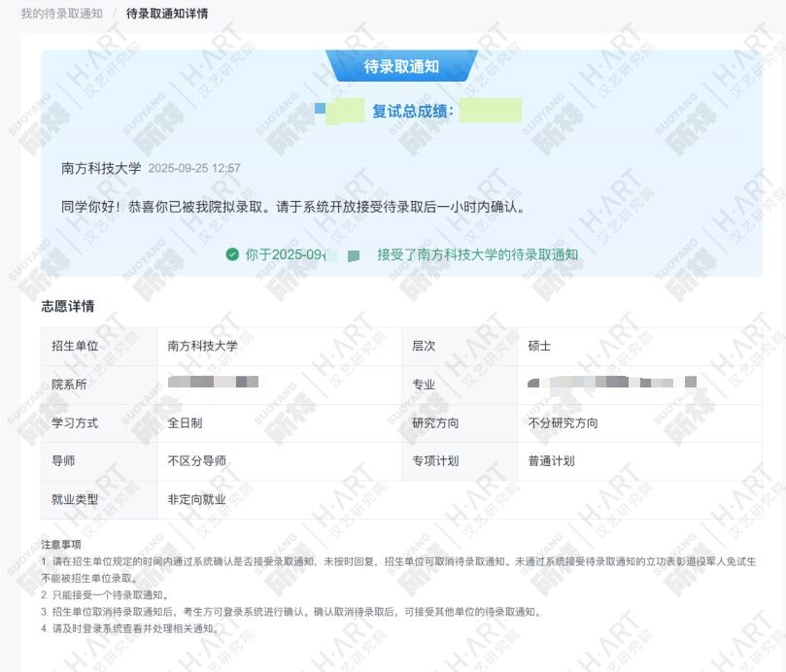
Task: Click the green checkmark acceptance icon
Action: (x=232, y=254)
